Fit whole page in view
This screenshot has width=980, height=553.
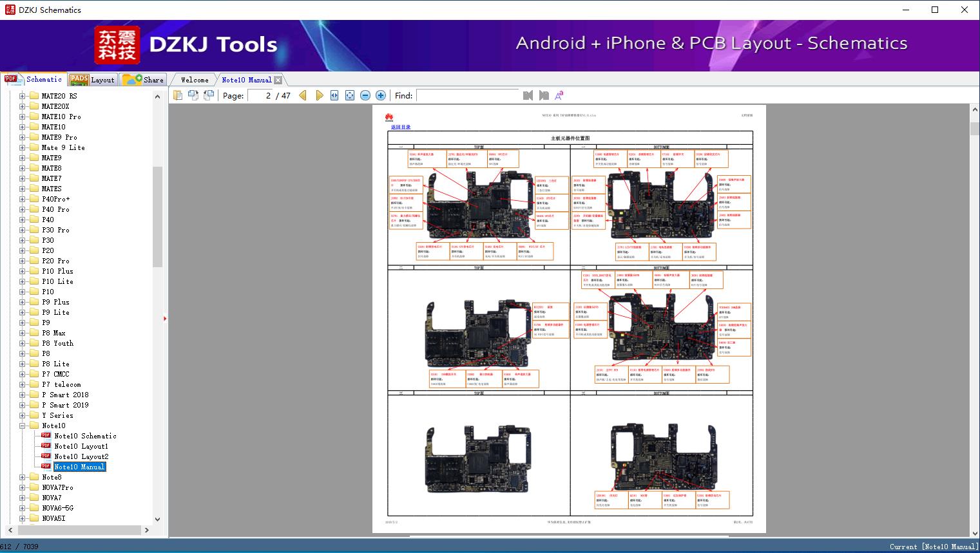coord(350,95)
